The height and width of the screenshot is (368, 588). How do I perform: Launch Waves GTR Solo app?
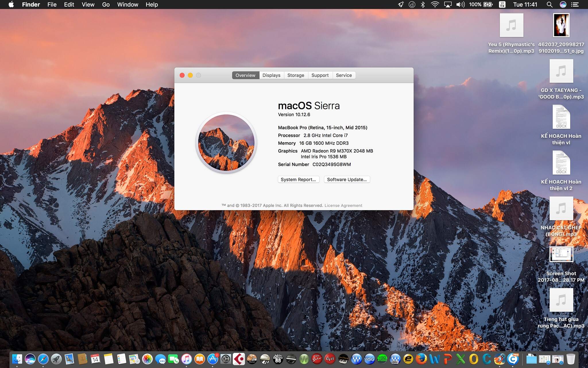317,359
